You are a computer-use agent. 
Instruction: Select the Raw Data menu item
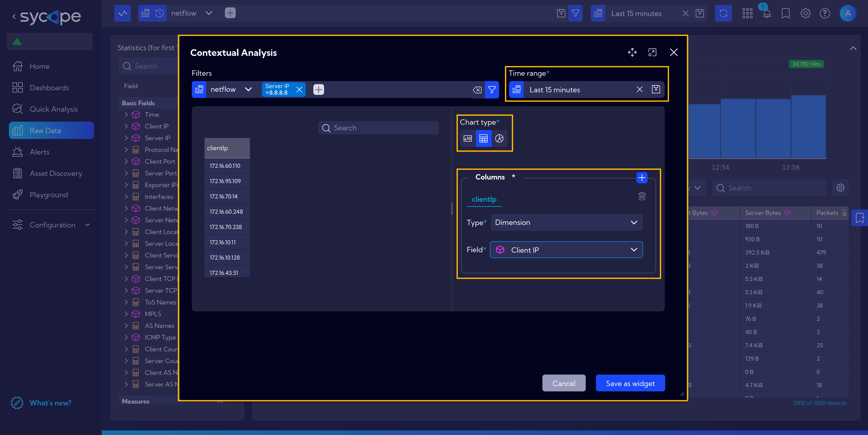pyautogui.click(x=51, y=131)
